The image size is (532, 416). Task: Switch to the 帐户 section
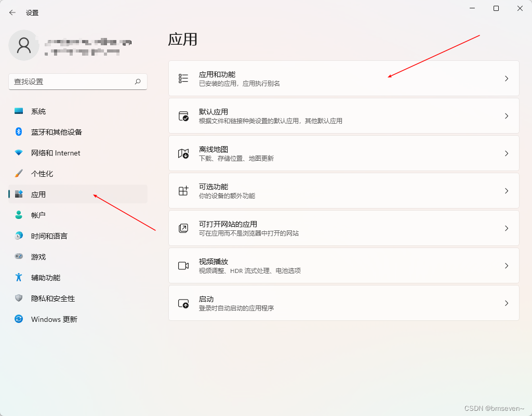(39, 215)
